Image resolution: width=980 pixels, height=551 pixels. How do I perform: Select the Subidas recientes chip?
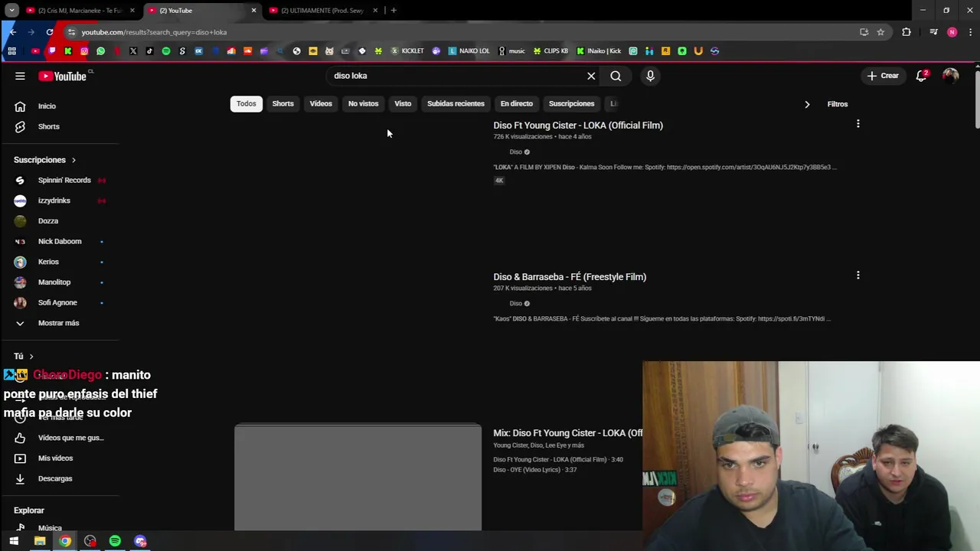pos(456,104)
